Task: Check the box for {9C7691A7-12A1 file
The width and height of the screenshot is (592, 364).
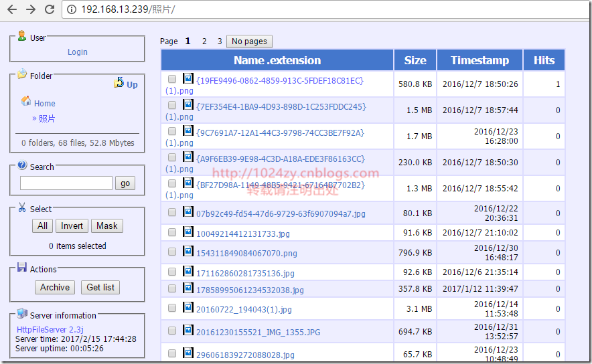Action: click(x=172, y=131)
